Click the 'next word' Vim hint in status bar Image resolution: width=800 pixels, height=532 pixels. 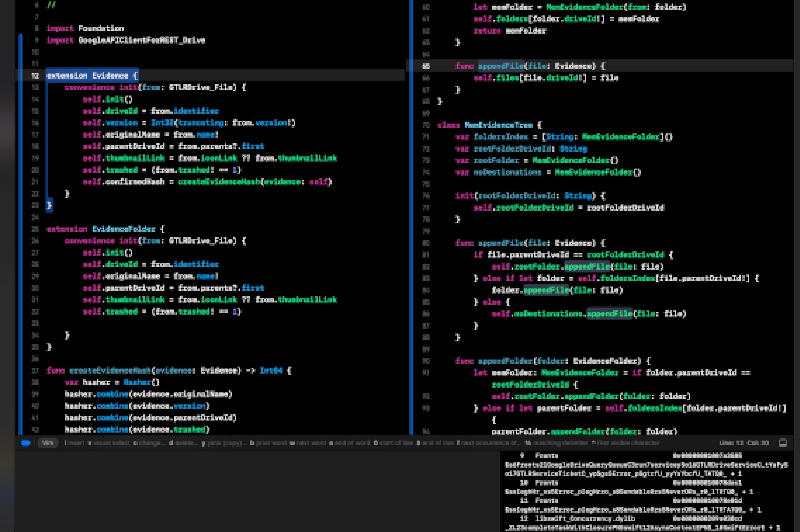(x=307, y=443)
